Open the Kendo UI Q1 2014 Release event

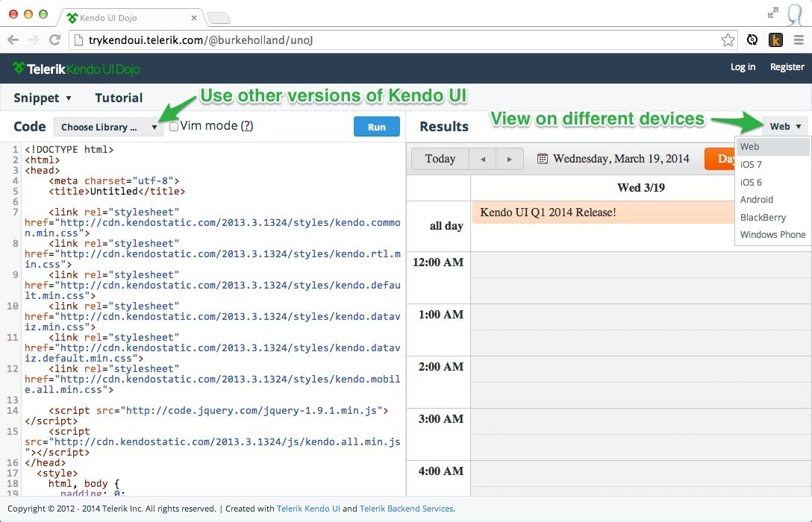pos(603,213)
